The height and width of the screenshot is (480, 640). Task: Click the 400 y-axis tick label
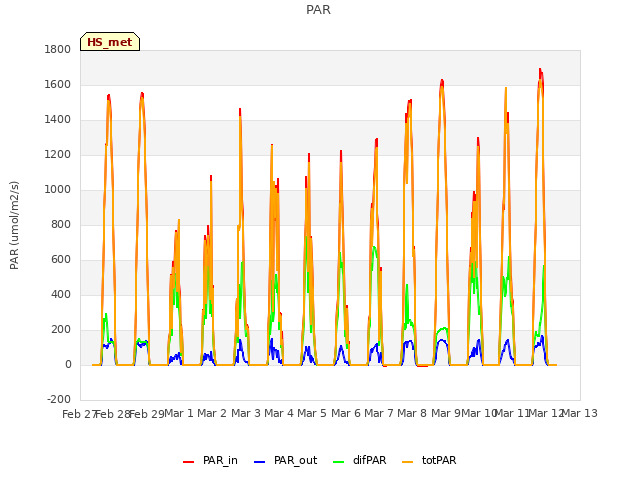pyautogui.click(x=61, y=295)
